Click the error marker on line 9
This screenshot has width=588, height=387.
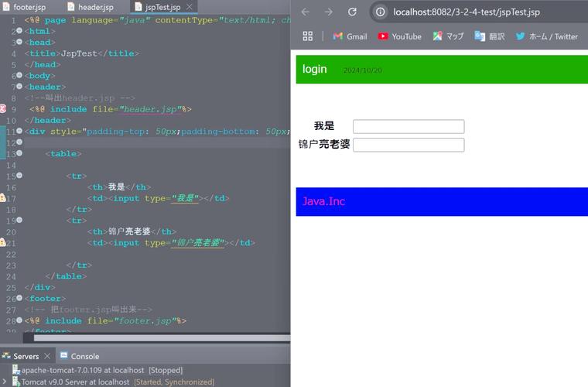[3, 109]
